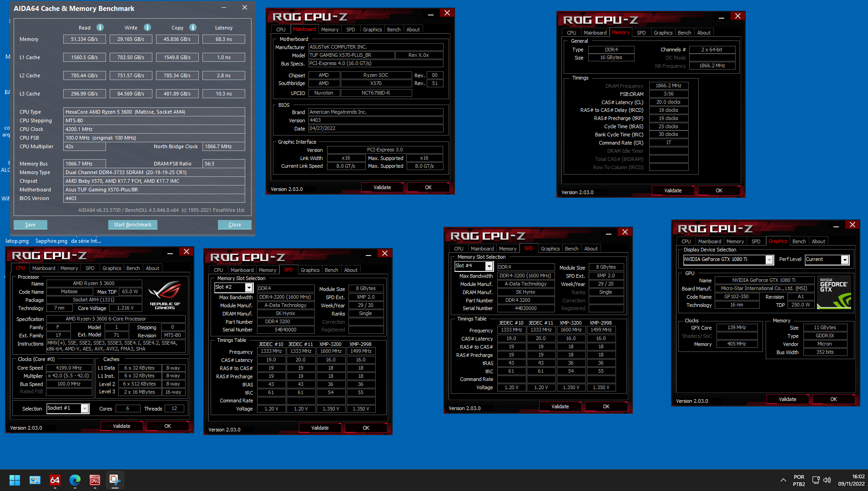
Task: Click the Sapphire.png desktop file label
Action: [x=51, y=241]
